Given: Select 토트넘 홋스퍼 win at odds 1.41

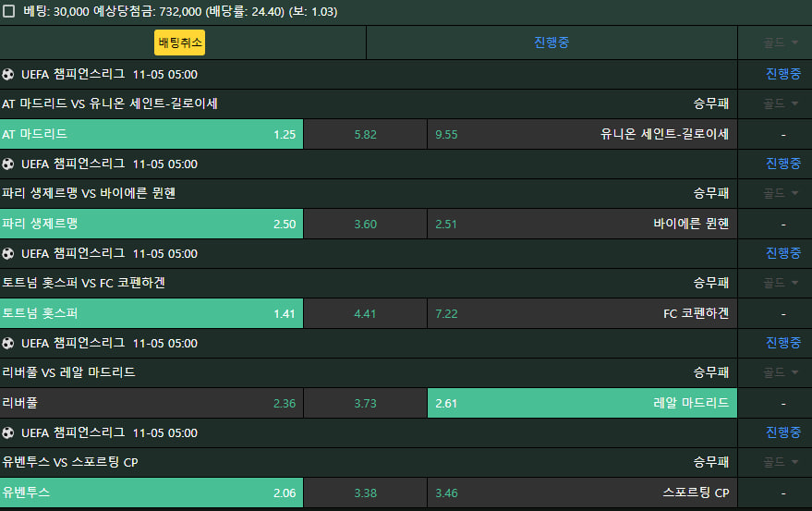Looking at the screenshot, I should tap(151, 313).
